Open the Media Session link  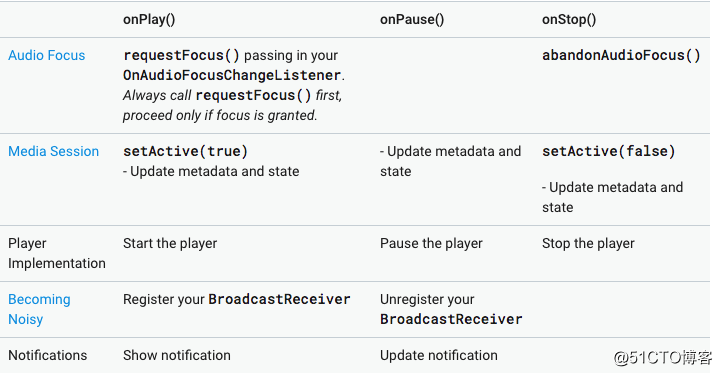53,151
